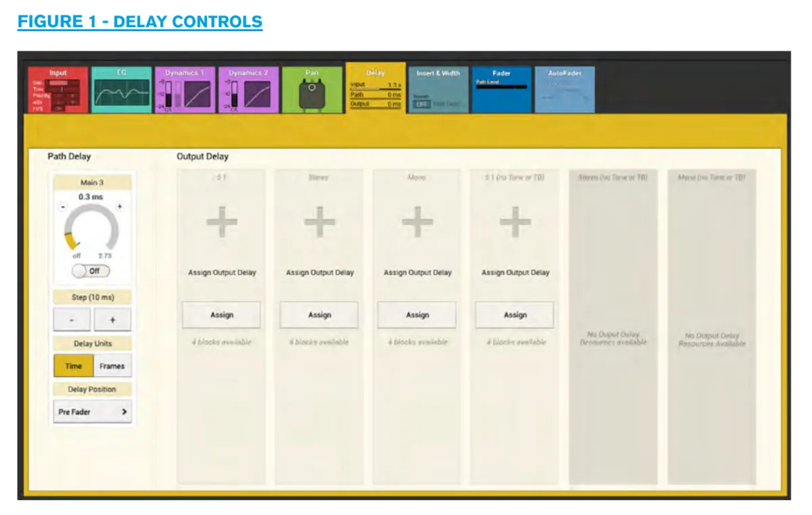Click the 'Mono (no Tone or TB)' column header
812x515 pixels.
pyautogui.click(x=712, y=177)
